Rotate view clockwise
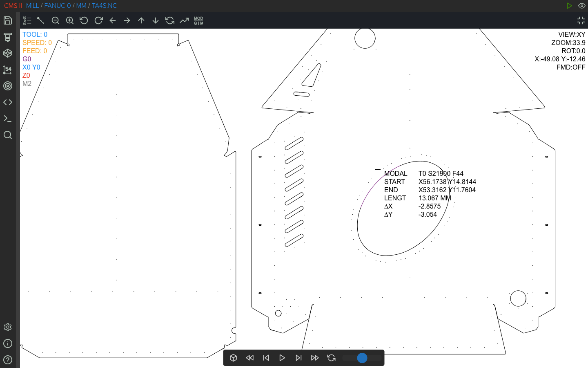Viewport: 588px width, 368px height. pyautogui.click(x=98, y=20)
